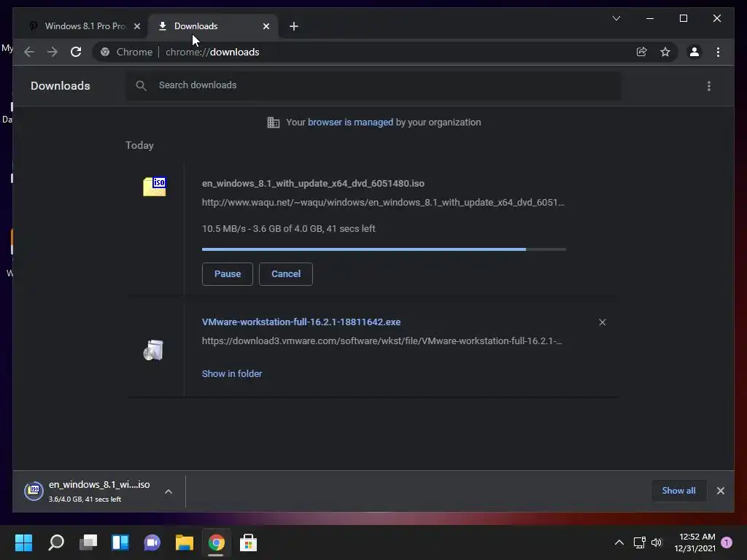Open Microsoft Store from the taskbar
747x560 pixels.
(248, 542)
